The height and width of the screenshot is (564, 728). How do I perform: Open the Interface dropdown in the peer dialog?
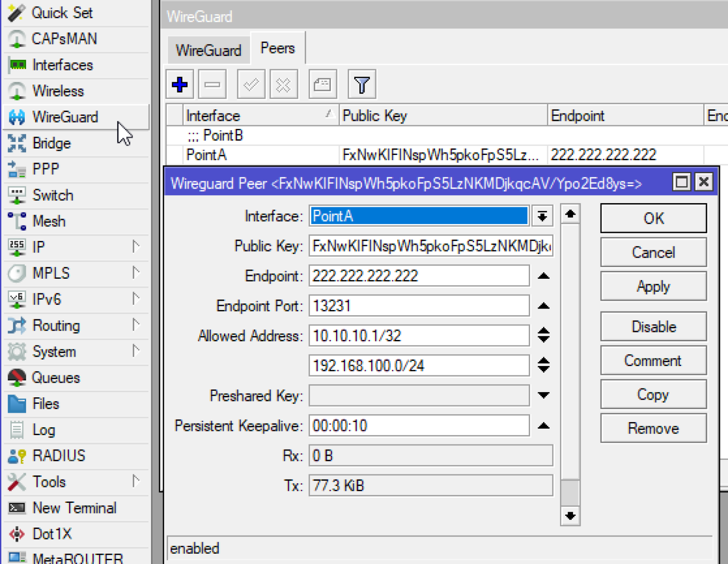coord(542,216)
